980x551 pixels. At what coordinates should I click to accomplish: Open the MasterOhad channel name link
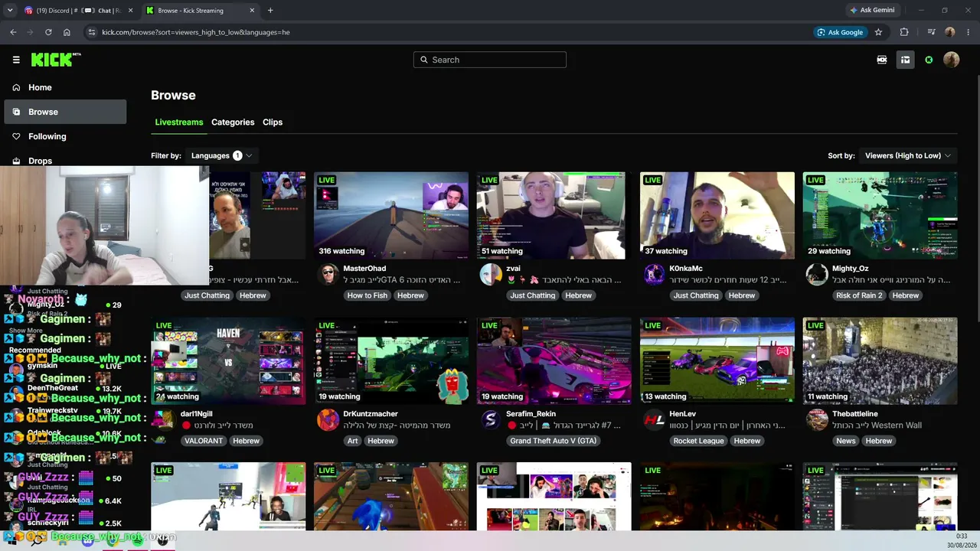click(x=364, y=269)
